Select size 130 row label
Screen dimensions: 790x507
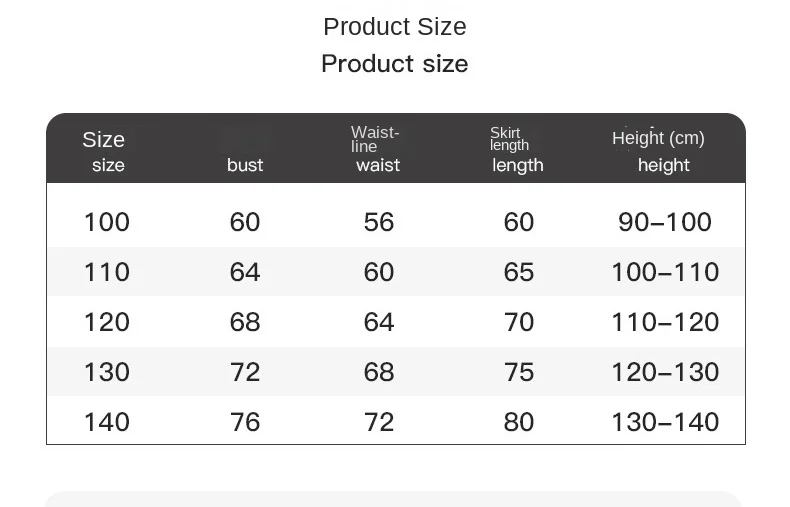pyautogui.click(x=107, y=372)
